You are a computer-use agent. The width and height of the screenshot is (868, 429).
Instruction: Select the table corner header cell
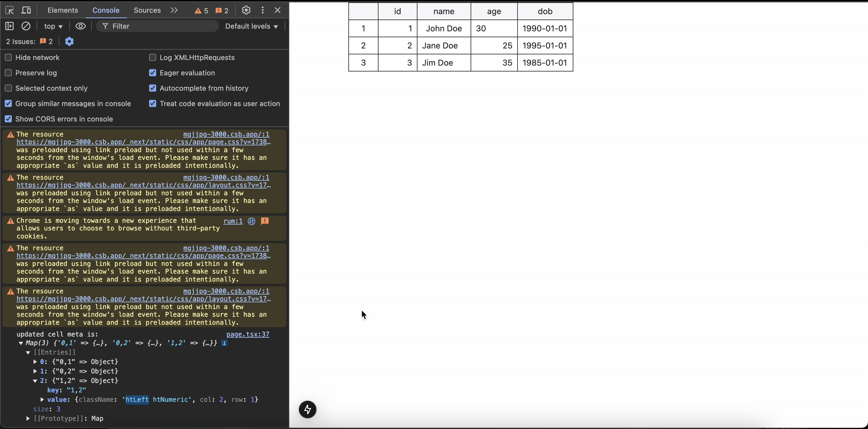[363, 12]
